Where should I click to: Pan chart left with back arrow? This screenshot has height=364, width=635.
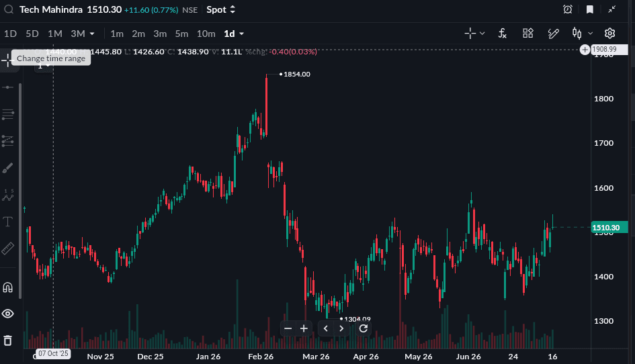pos(326,328)
